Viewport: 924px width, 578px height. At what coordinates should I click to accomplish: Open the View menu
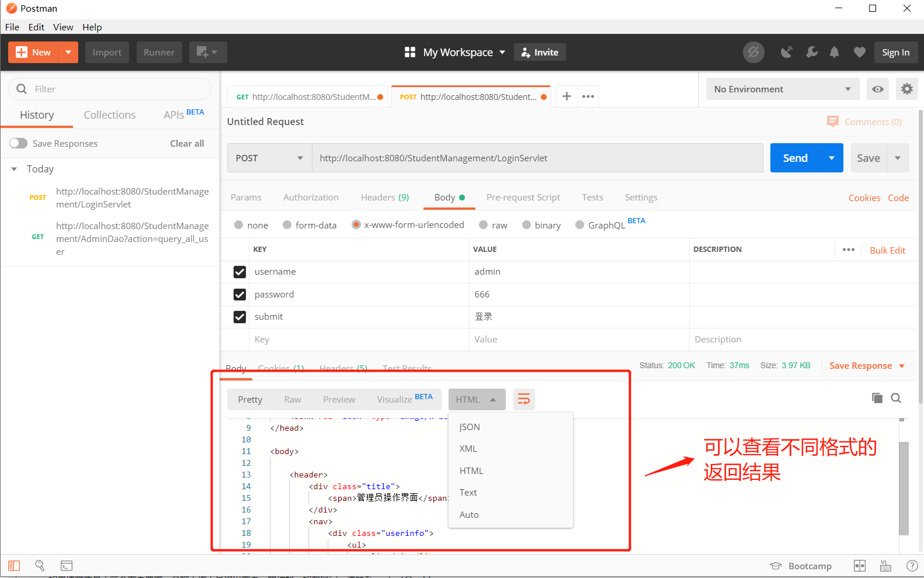[x=63, y=27]
